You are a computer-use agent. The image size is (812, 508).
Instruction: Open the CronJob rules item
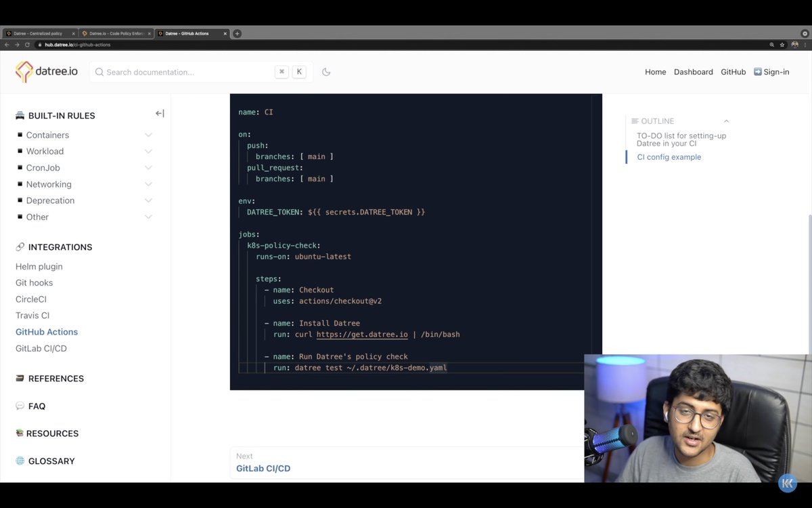pos(43,167)
